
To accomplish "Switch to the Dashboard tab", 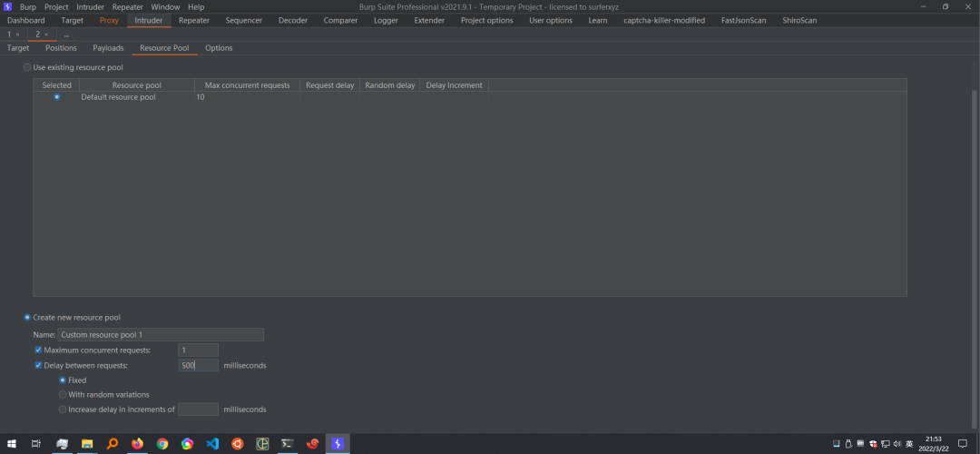I will [26, 21].
